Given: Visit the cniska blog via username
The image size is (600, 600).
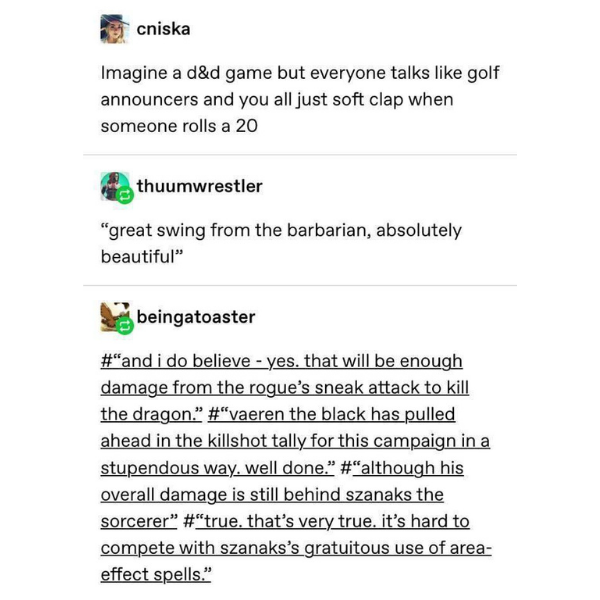Looking at the screenshot, I should 163,29.
